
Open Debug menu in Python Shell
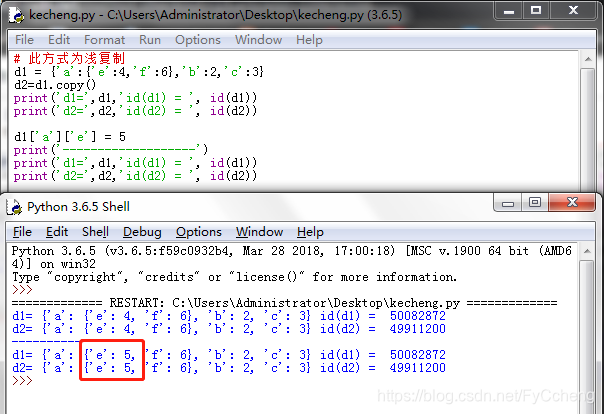pos(142,232)
